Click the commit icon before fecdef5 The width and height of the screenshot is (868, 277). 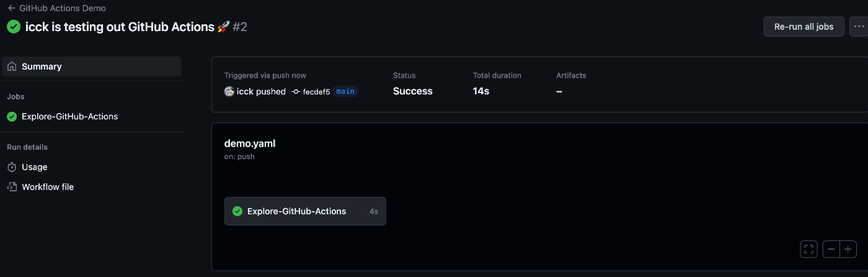296,92
